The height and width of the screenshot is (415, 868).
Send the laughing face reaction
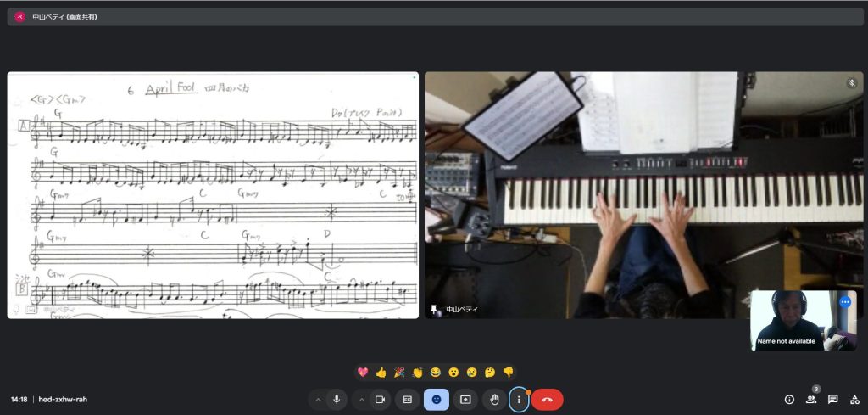pyautogui.click(x=436, y=373)
